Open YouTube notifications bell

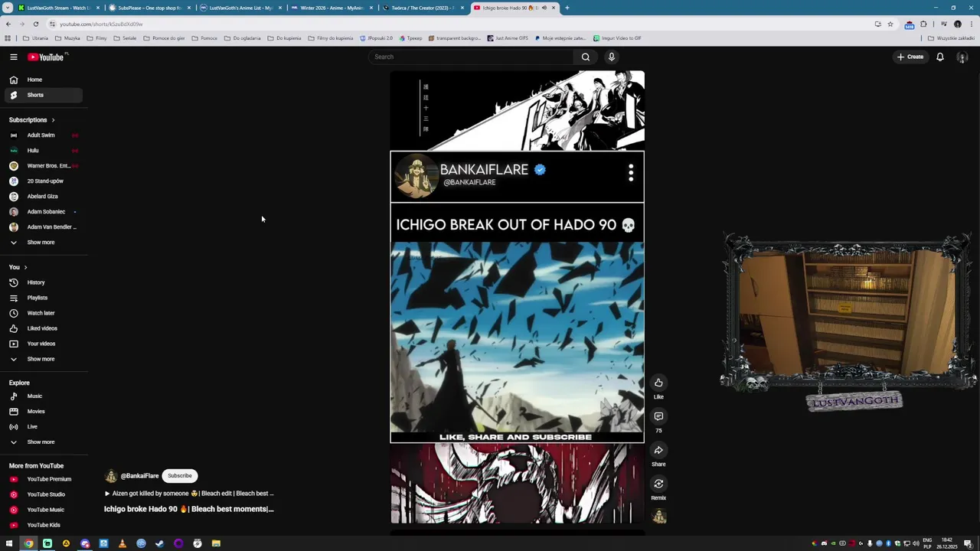tap(940, 57)
